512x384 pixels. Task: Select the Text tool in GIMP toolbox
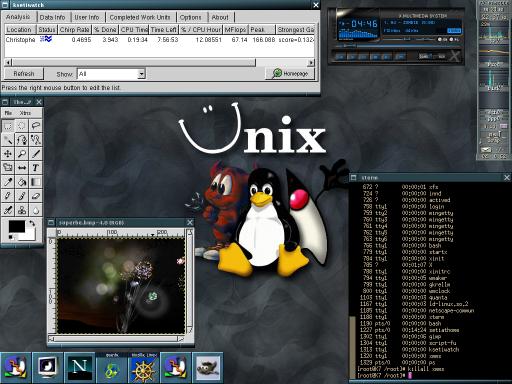pyautogui.click(x=36, y=168)
